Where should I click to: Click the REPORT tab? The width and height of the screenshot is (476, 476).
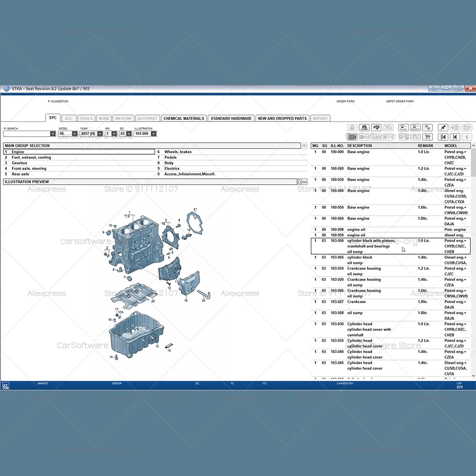pos(320,119)
